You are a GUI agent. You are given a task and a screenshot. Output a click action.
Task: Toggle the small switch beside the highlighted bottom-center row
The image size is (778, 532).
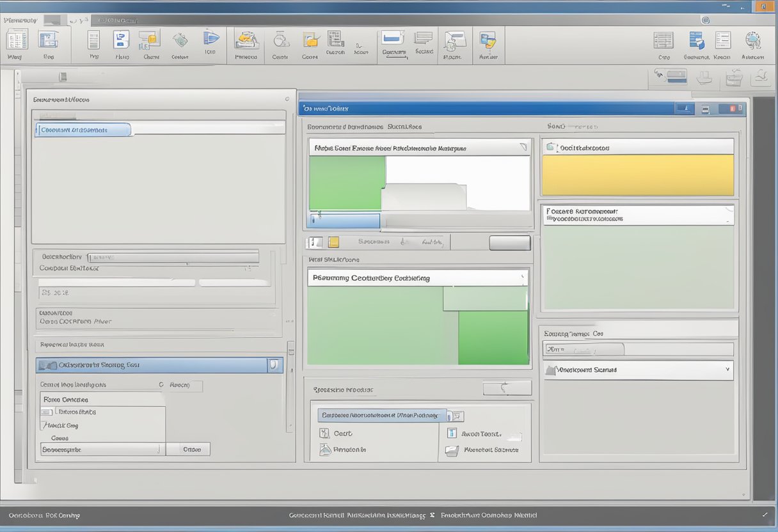click(449, 416)
